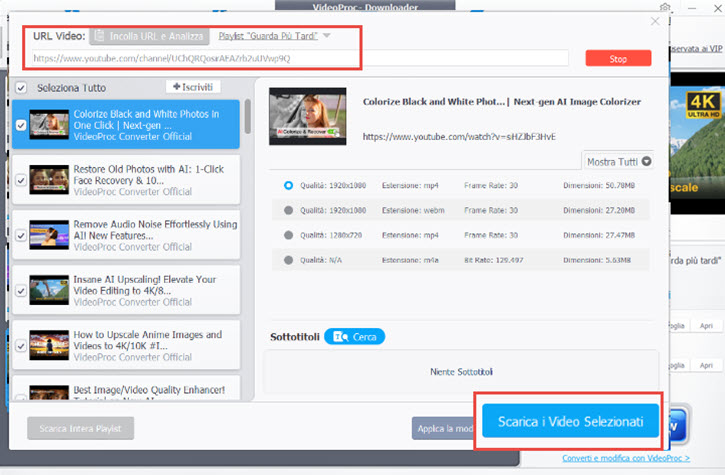Click the Iscriviti subscribe button
The height and width of the screenshot is (475, 725).
[x=193, y=87]
